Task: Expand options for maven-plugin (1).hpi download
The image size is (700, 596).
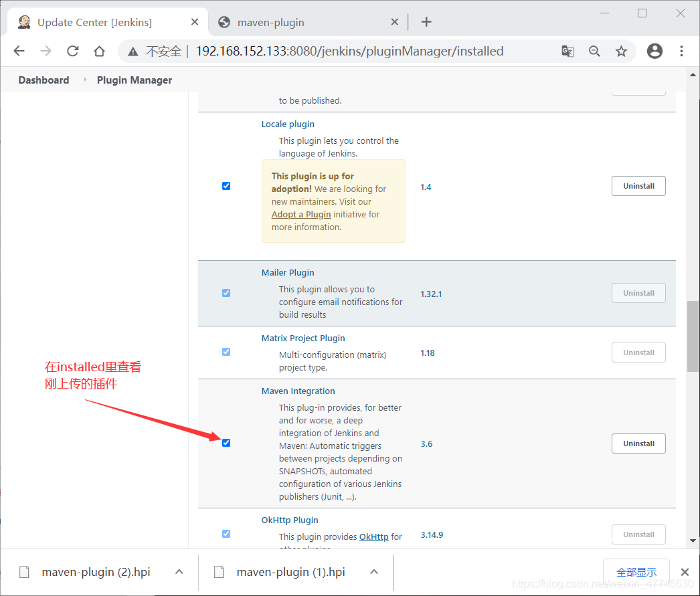Action: click(374, 571)
